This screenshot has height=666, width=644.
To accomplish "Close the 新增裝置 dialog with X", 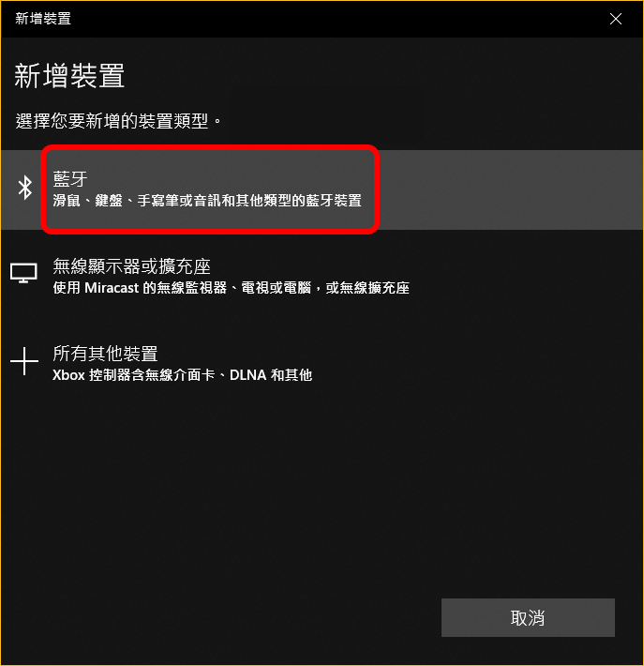I will 616,19.
